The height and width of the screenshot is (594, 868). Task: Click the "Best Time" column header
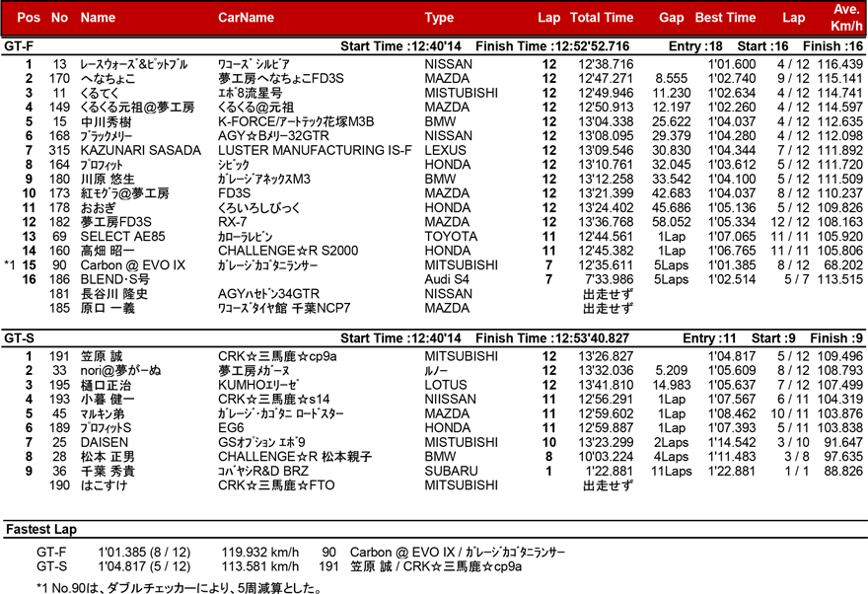coord(725,18)
